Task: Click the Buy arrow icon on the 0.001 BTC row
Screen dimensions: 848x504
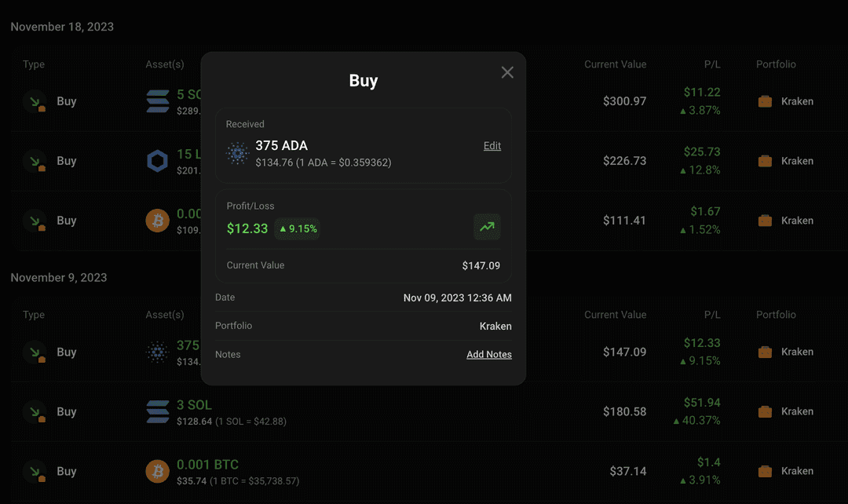Action: [34, 471]
